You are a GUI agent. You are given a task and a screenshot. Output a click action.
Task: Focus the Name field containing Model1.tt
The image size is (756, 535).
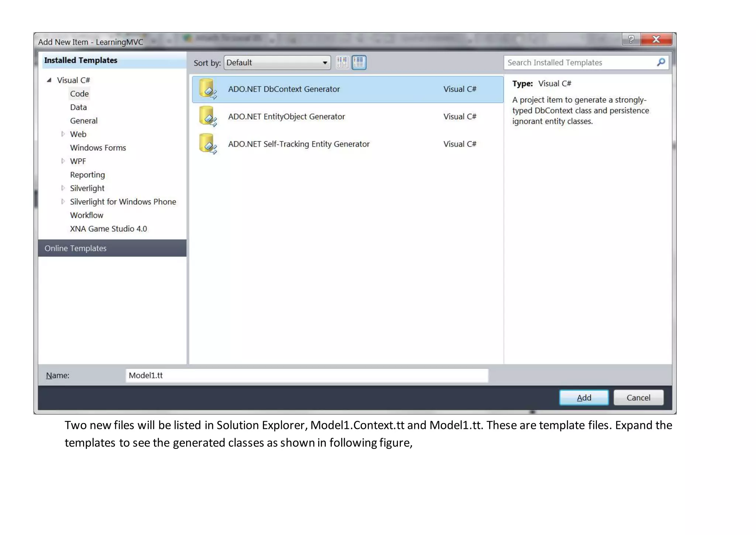[x=307, y=375]
